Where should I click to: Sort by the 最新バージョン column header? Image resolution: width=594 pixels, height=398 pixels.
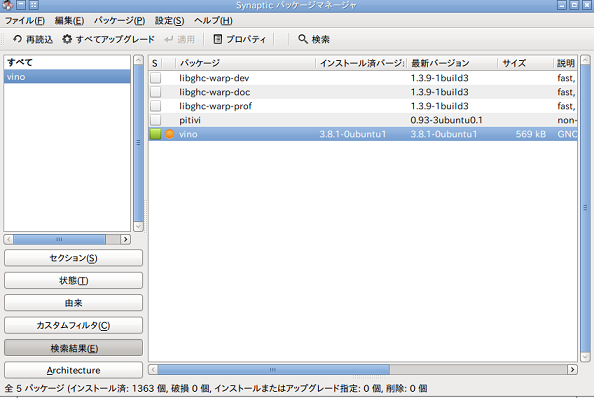click(452, 63)
